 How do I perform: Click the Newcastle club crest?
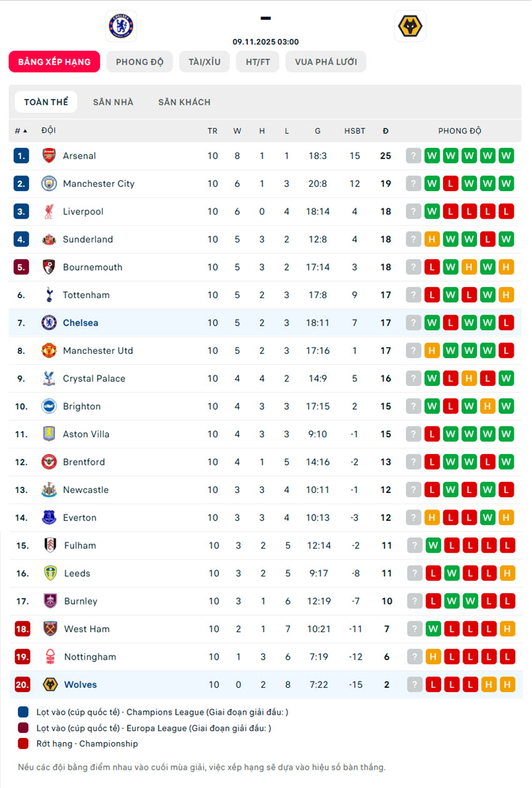(x=49, y=490)
